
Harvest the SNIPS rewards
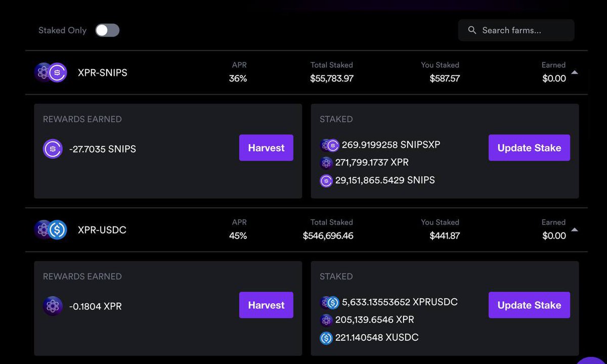point(266,148)
